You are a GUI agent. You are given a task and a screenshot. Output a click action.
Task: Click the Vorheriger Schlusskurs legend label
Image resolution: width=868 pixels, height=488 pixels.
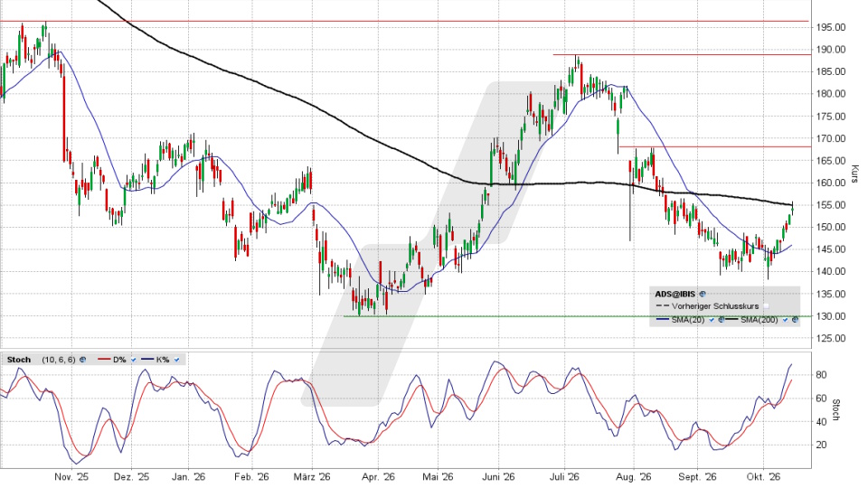[x=715, y=306]
